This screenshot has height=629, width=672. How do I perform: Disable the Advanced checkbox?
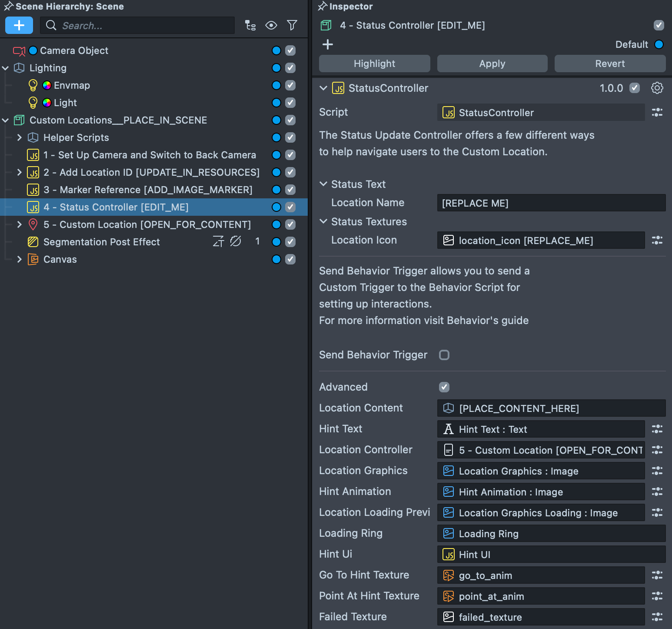click(444, 387)
